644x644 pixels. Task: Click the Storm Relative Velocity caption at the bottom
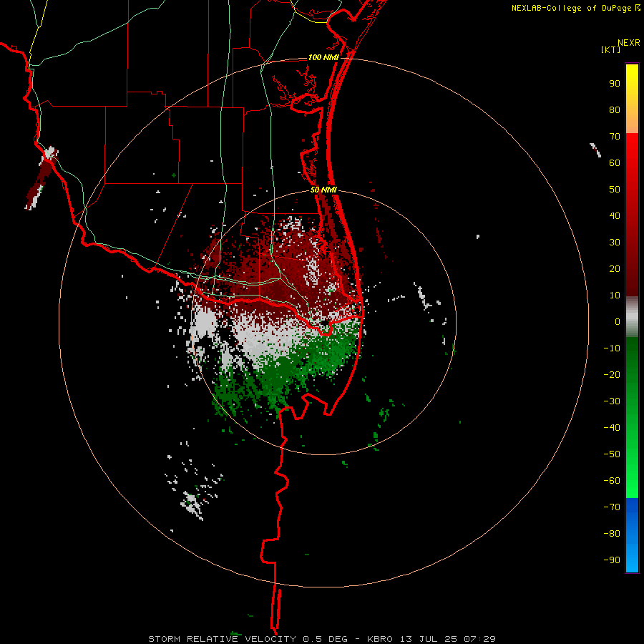321,639
